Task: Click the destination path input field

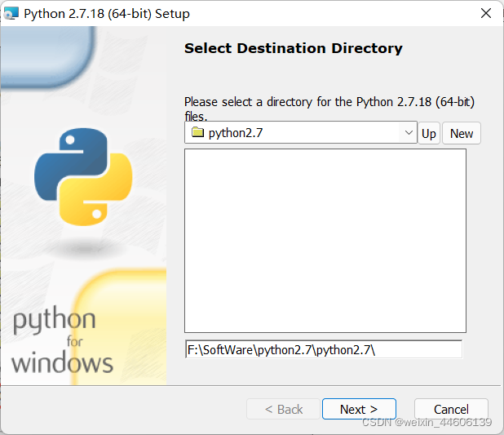Action: 324,349
